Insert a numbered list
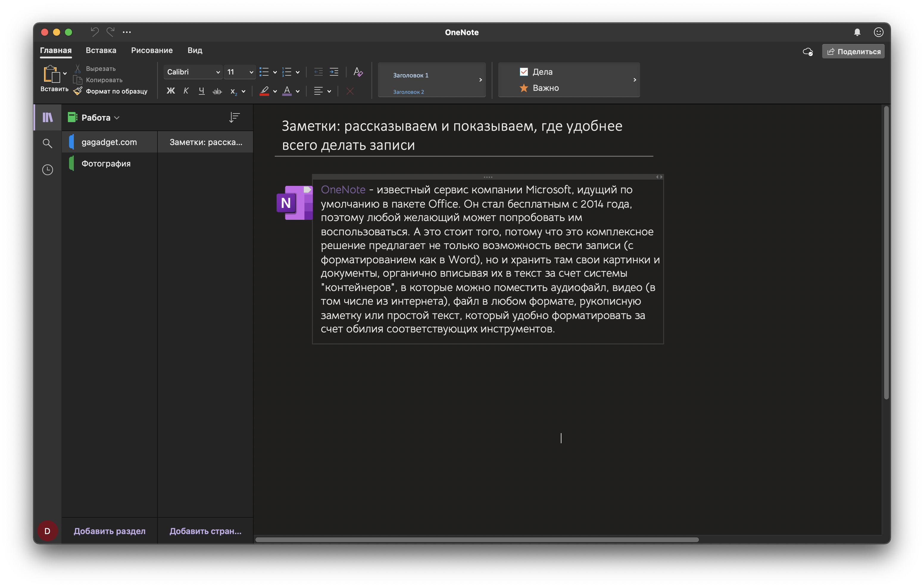This screenshot has height=588, width=924. click(287, 72)
